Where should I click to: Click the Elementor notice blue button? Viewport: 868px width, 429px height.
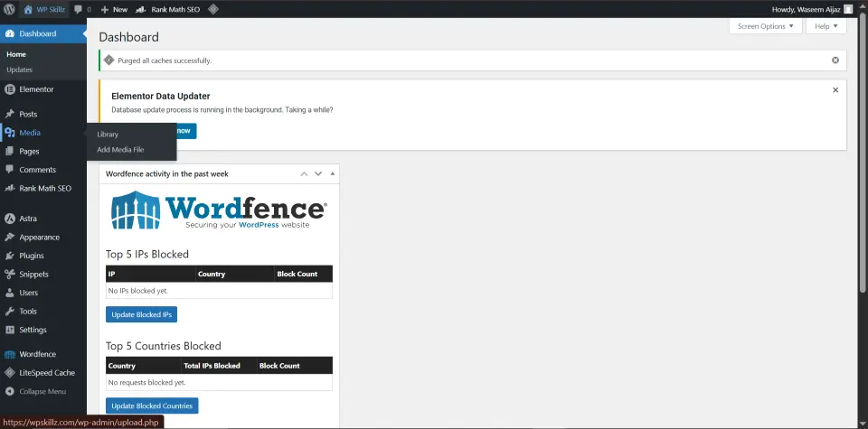[x=186, y=131]
